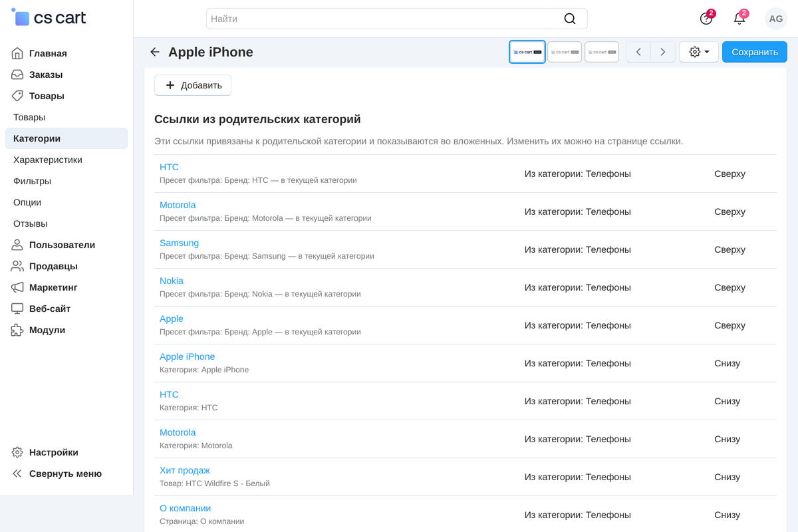Open Отзывы in the sidebar
This screenshot has height=532, width=798.
coord(31,223)
